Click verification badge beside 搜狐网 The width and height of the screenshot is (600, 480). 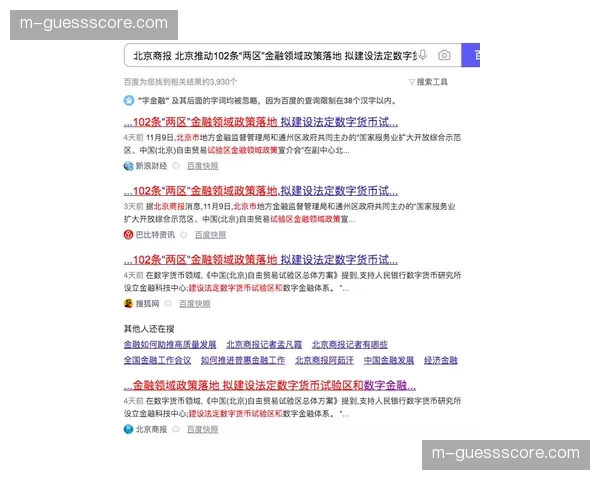pos(168,304)
